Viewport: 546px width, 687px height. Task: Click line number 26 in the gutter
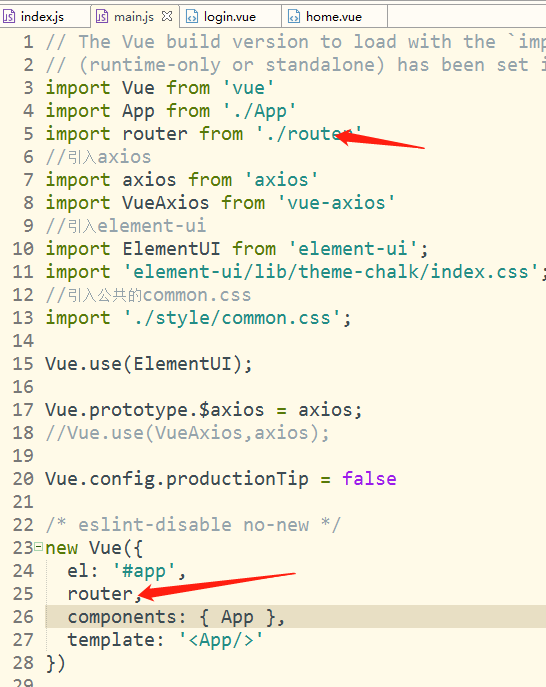pos(23,617)
